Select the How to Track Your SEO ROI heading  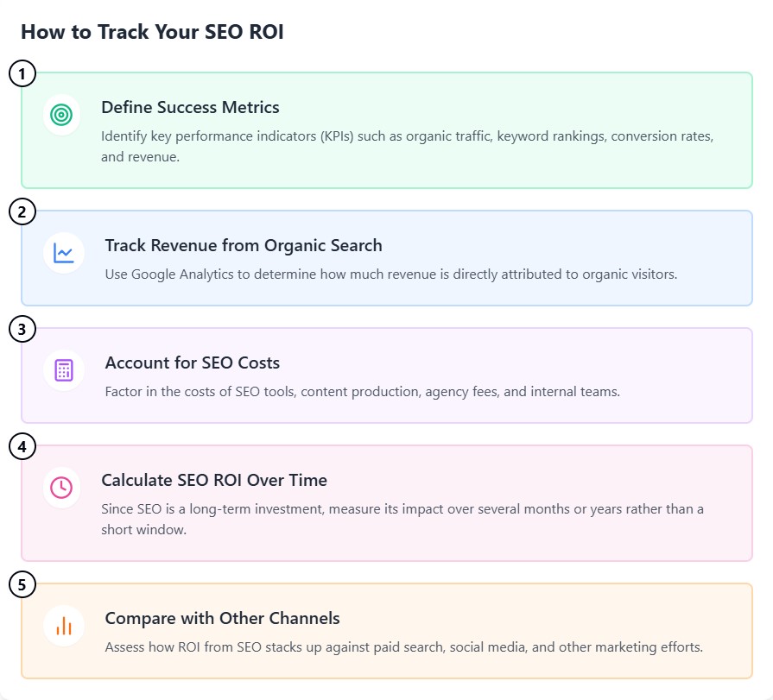(x=152, y=32)
